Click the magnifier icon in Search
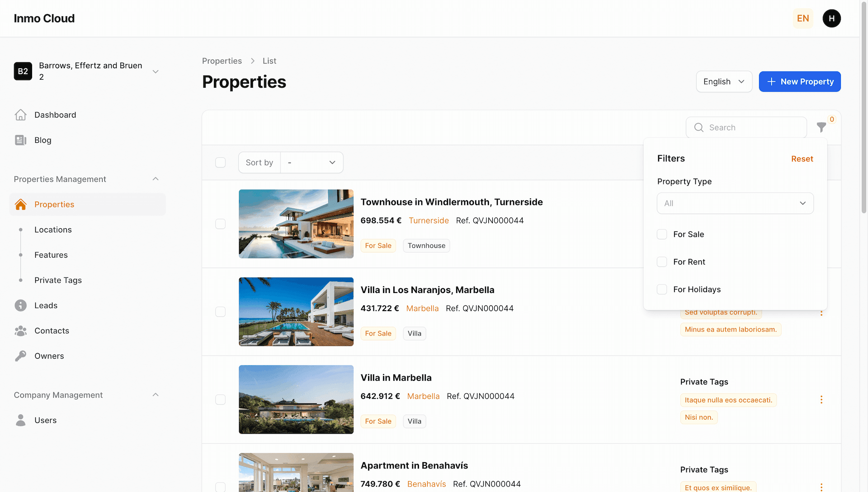 point(698,128)
